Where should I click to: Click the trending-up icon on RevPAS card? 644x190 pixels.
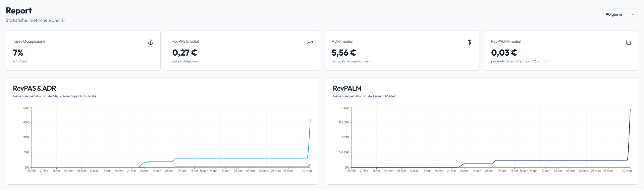(310, 42)
